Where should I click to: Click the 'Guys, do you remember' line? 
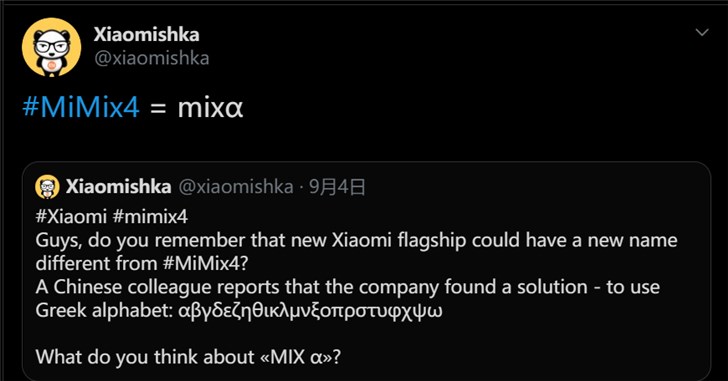pos(356,241)
